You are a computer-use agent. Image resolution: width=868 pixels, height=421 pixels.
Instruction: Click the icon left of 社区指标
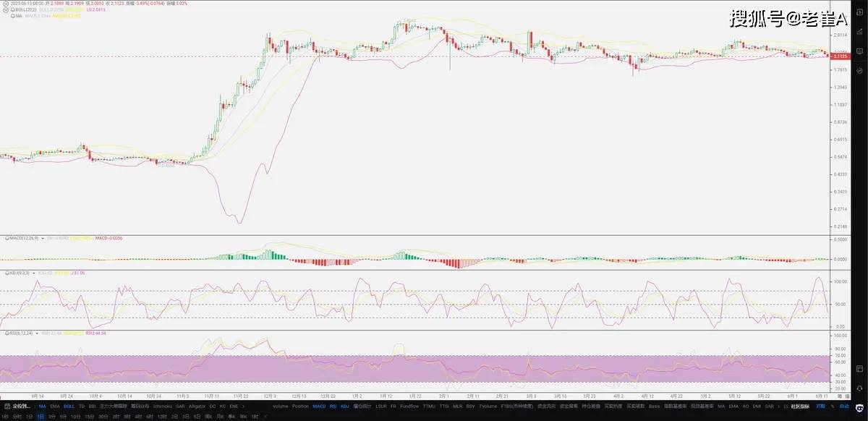(x=785, y=407)
